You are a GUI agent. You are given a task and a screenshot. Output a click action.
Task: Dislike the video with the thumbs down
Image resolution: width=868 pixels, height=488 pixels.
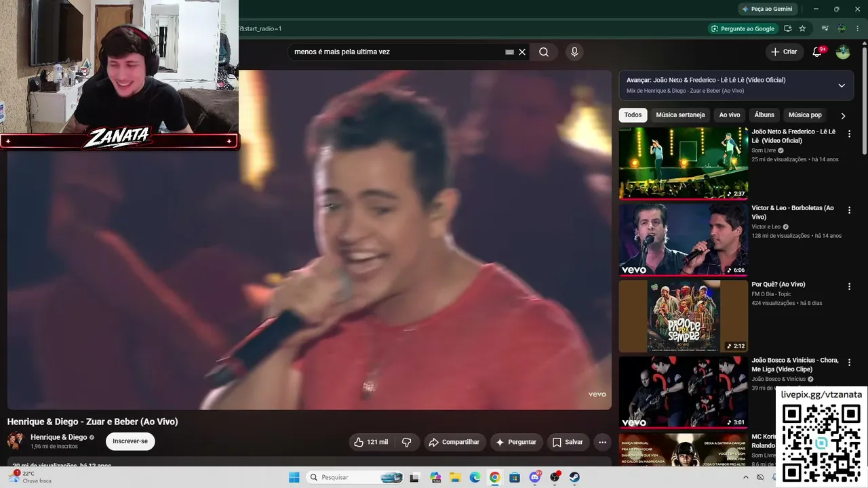coord(407,442)
